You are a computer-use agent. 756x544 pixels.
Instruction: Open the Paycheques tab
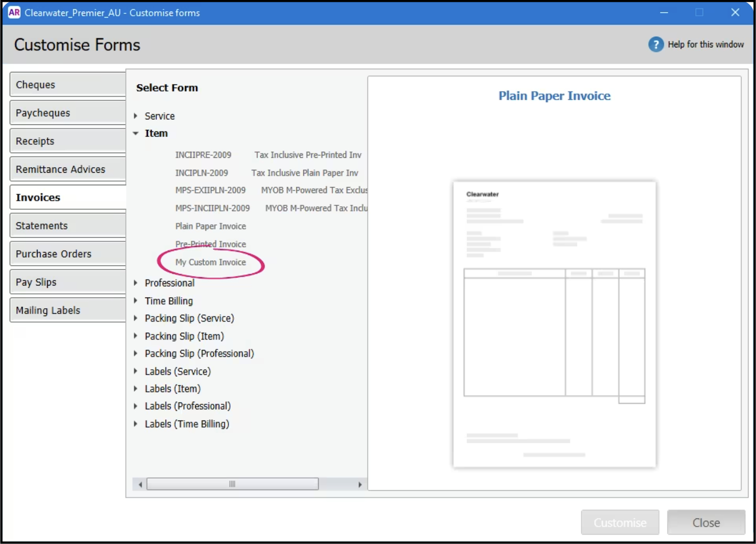(68, 113)
